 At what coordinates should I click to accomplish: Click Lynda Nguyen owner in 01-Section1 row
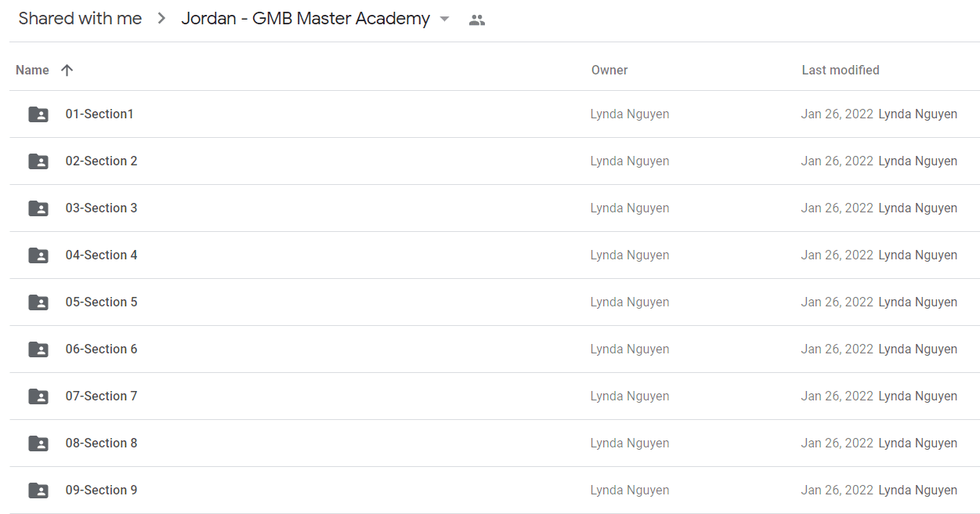(630, 114)
